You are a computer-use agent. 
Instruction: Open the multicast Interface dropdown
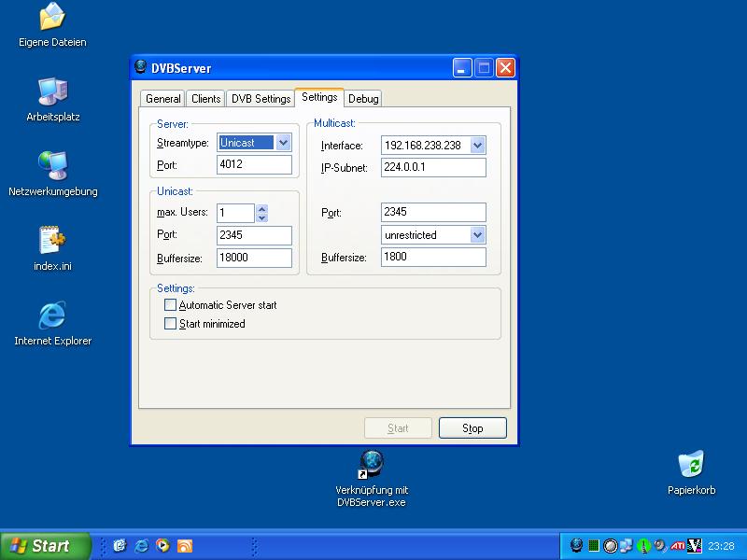[x=477, y=146]
